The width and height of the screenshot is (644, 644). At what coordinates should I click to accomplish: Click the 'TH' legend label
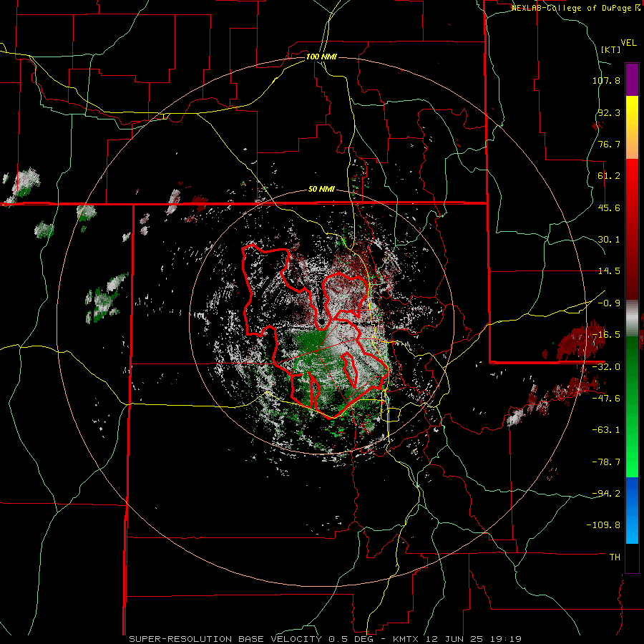(615, 557)
